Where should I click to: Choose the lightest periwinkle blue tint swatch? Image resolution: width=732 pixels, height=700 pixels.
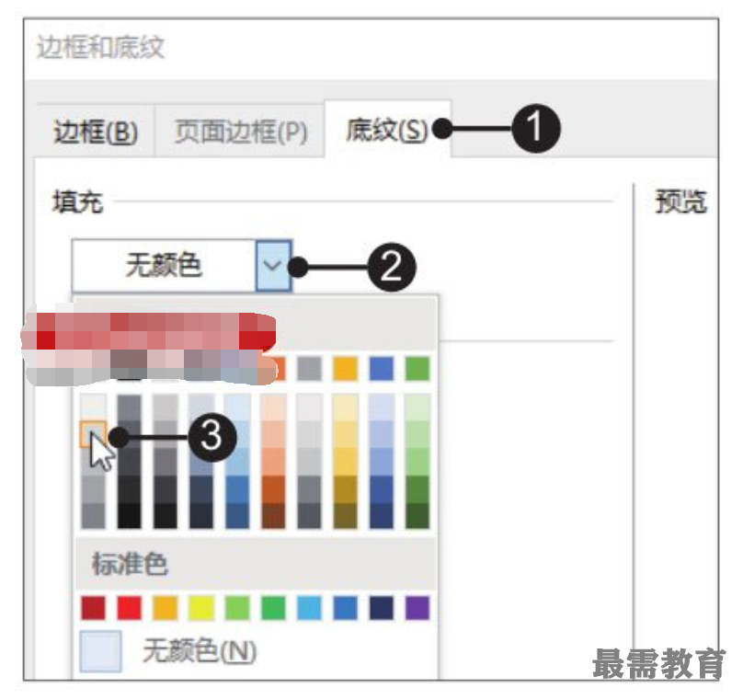(382, 407)
